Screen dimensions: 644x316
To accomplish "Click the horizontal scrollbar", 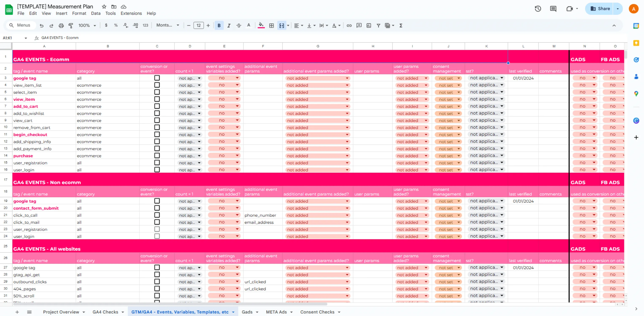I will coord(170,304).
